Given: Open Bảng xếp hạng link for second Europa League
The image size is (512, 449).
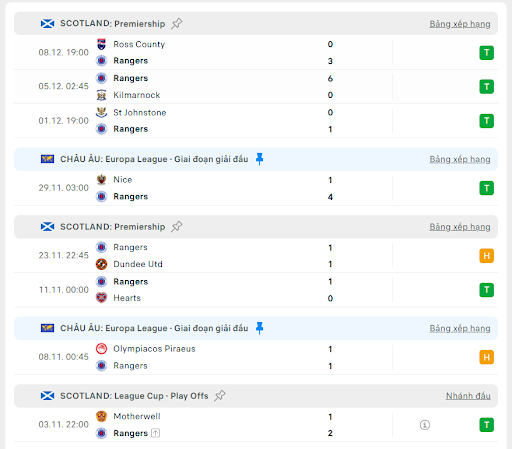Looking at the screenshot, I should coord(460,328).
